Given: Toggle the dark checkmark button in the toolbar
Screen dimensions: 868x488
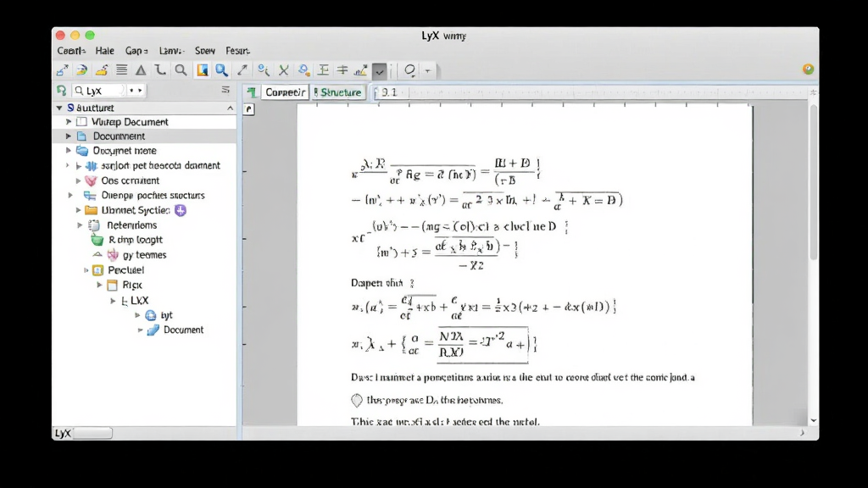Looking at the screenshot, I should point(380,71).
